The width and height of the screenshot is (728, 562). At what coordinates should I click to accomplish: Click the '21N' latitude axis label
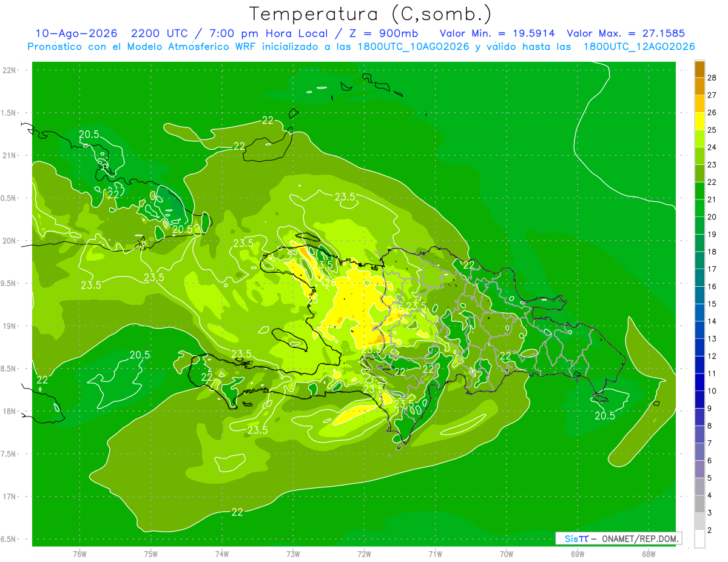tap(10, 156)
